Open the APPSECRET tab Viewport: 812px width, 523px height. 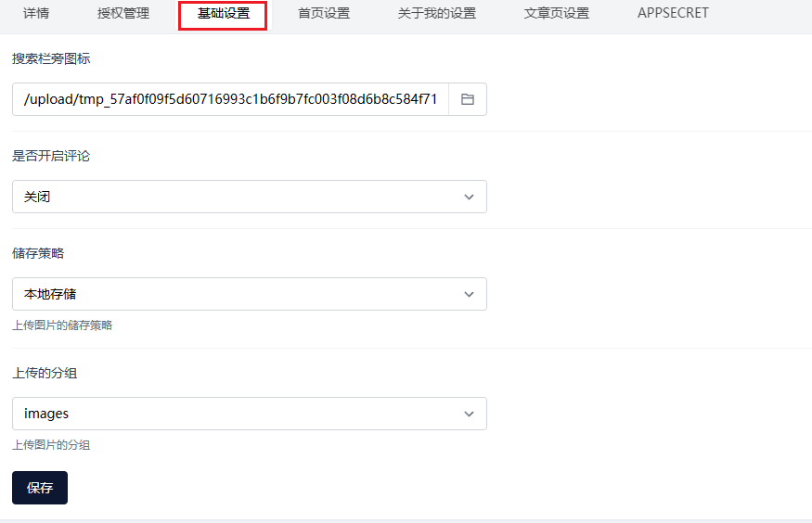click(x=673, y=13)
